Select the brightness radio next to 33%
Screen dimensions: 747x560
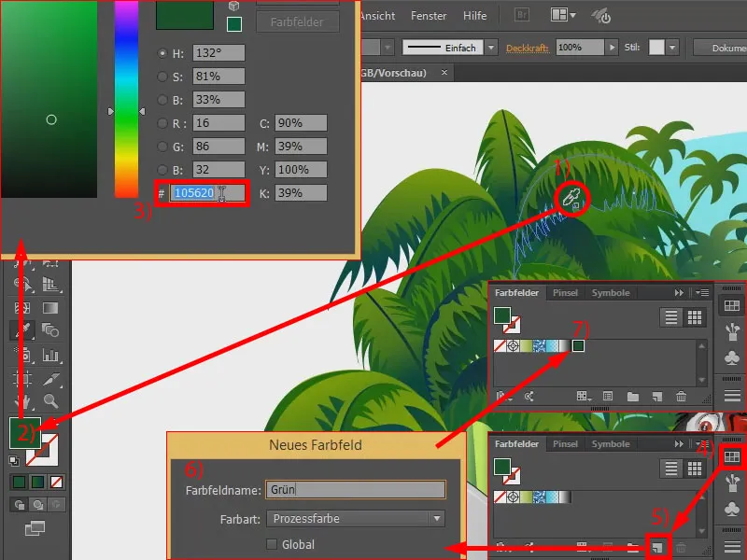click(162, 100)
